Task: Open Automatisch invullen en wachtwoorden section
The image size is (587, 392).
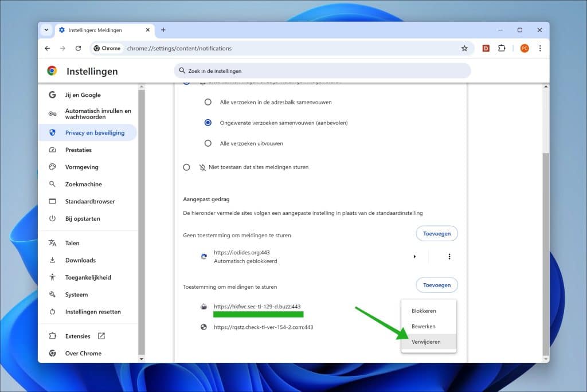Action: pos(88,113)
